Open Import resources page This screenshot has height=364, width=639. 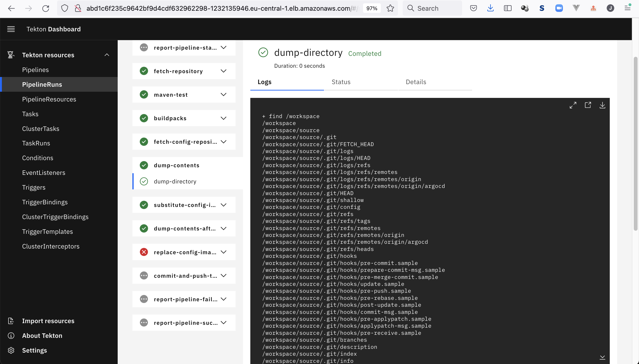click(x=48, y=321)
